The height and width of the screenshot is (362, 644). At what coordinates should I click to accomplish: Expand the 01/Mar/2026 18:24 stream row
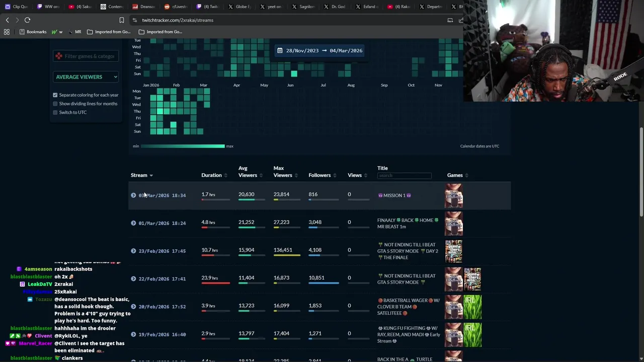(133, 223)
